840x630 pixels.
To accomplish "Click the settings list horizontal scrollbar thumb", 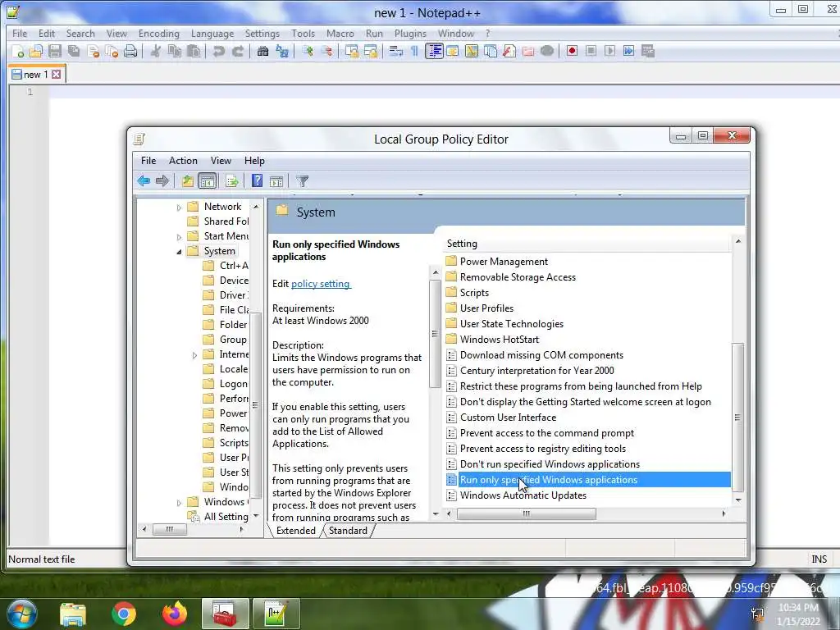I will (526, 514).
